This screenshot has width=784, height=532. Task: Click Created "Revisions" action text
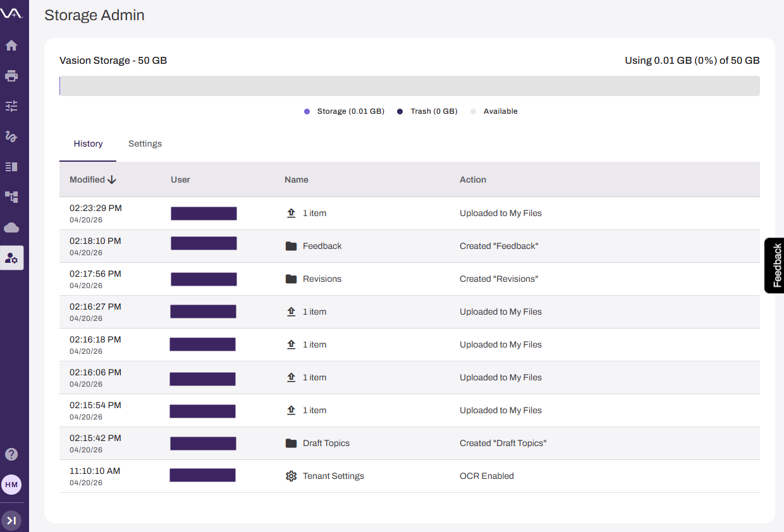[x=499, y=279]
